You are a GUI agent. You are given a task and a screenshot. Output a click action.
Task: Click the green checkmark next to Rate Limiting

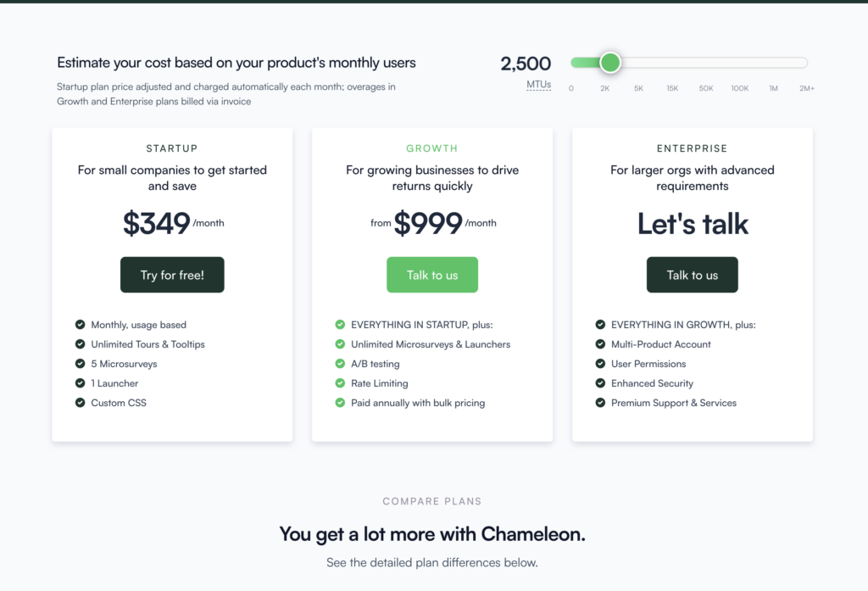coord(340,383)
